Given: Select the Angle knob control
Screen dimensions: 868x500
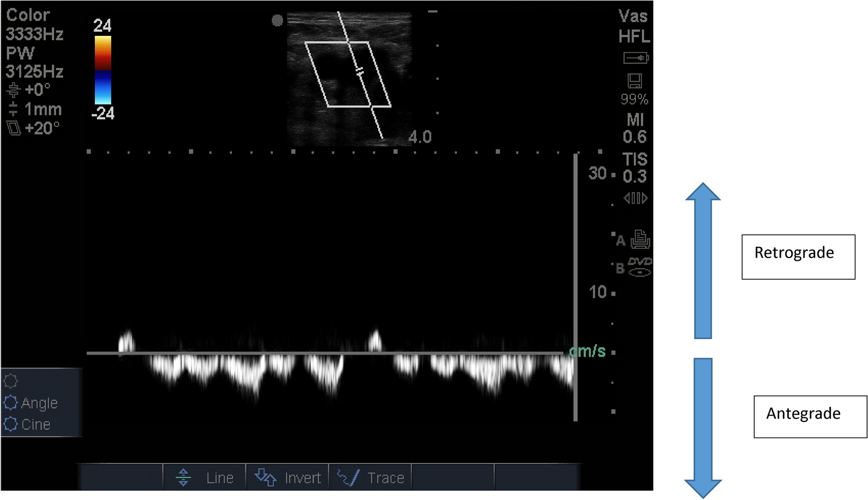Looking at the screenshot, I should (31, 403).
